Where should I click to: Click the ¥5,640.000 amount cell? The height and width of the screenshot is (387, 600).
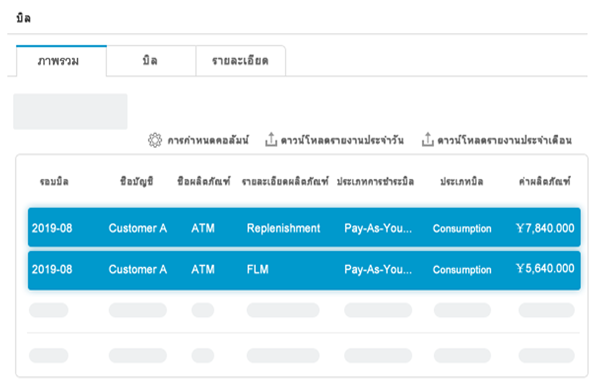point(545,268)
